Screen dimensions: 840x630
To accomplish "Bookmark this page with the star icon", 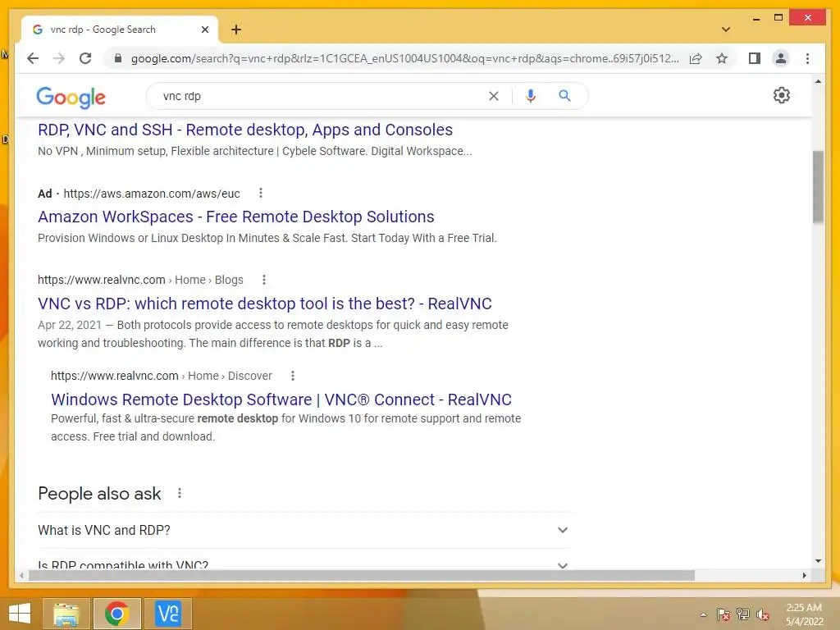I will coord(722,58).
